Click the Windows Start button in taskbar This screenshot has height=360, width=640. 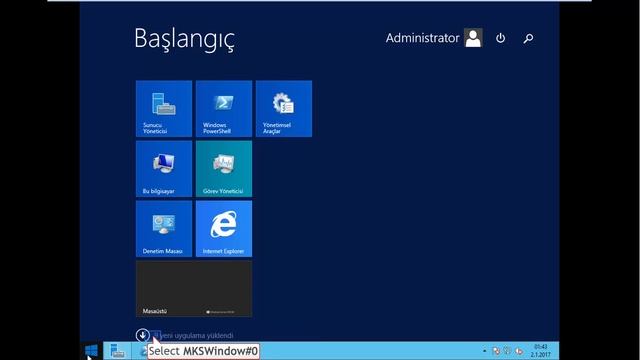pos(91,351)
